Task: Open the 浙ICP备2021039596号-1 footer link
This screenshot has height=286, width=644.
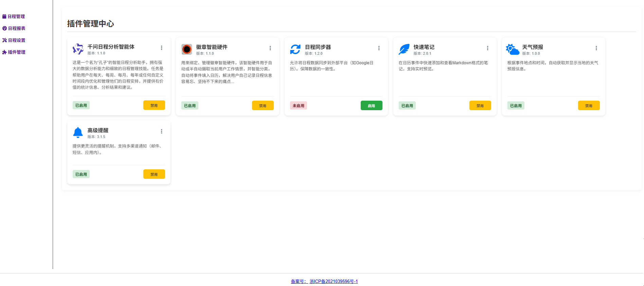Action: [x=334, y=281]
